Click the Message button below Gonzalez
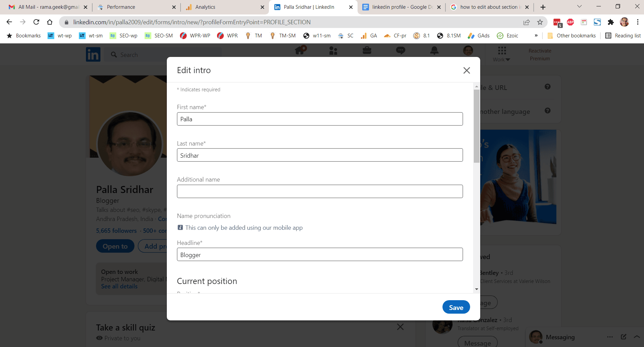644x347 pixels. [478, 343]
